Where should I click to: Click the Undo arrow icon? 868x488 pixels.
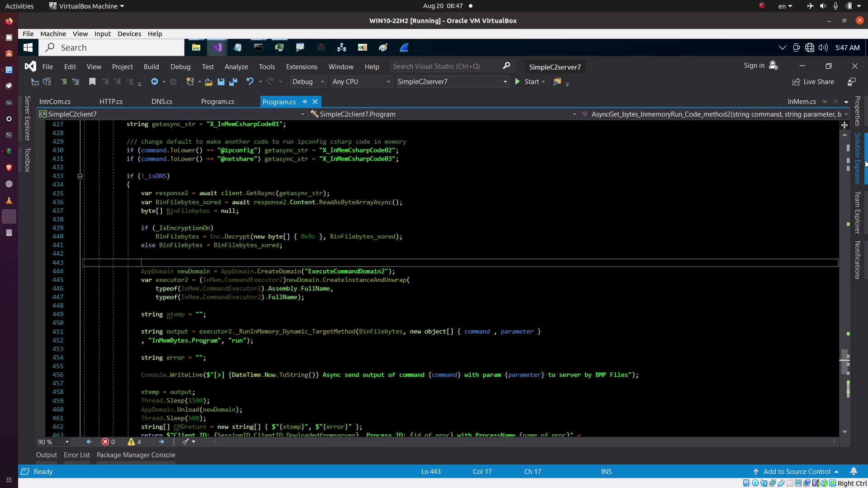[250, 81]
